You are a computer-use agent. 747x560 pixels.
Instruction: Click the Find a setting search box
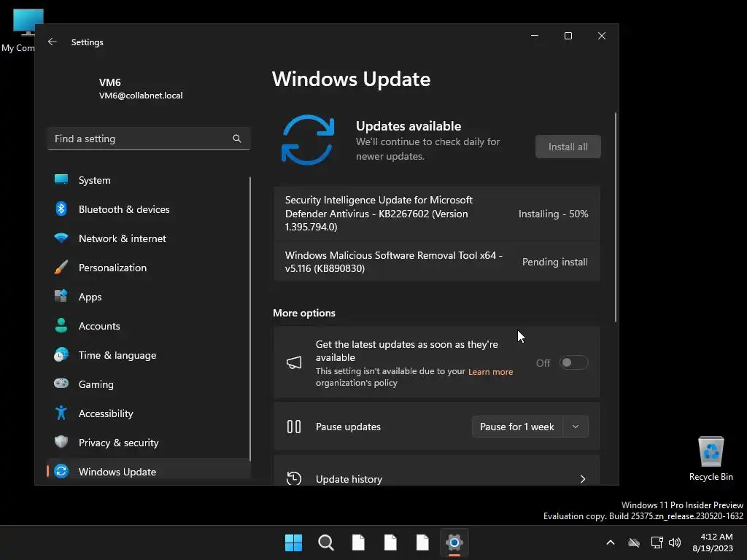click(149, 139)
